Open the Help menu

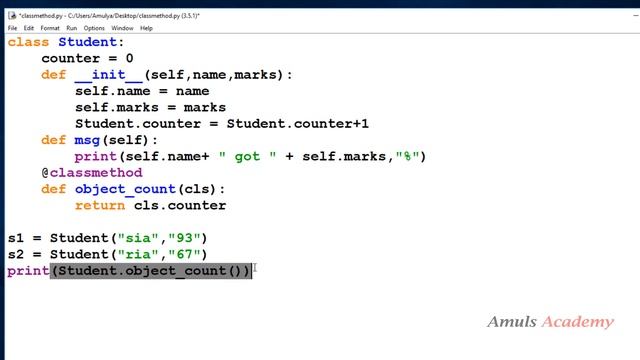coord(146,28)
